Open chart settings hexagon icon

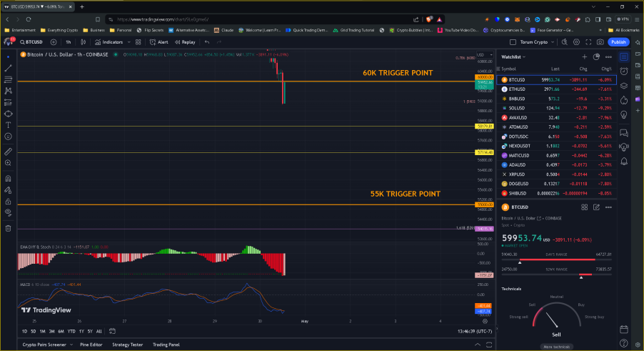tap(577, 42)
